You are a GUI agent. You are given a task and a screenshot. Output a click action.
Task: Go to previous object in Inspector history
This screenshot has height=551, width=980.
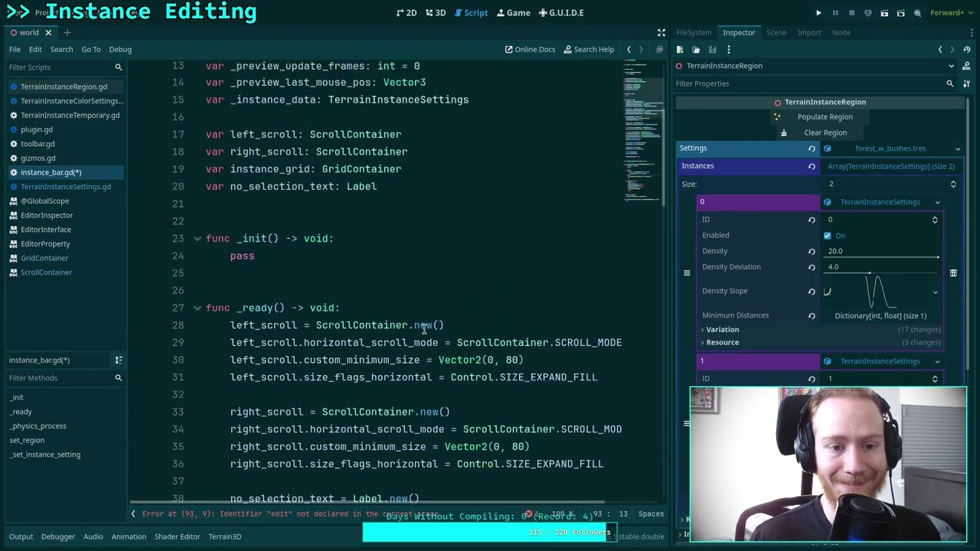940,50
